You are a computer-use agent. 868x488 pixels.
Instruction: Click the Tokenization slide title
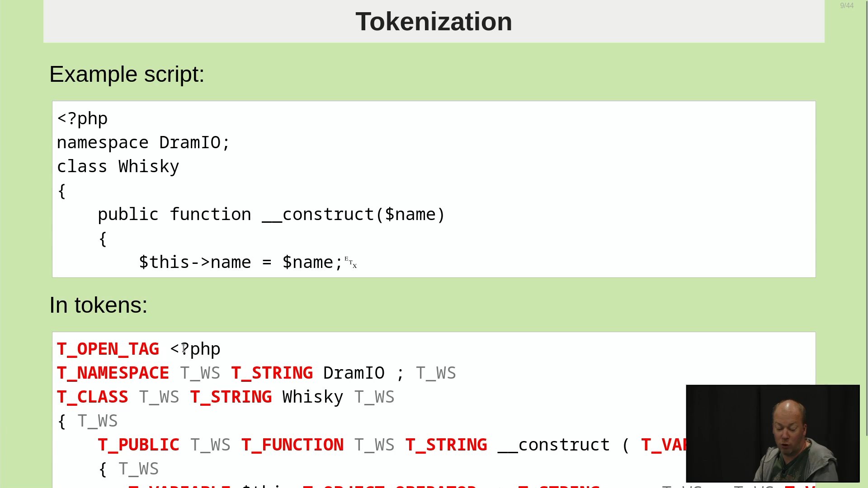[x=434, y=22]
